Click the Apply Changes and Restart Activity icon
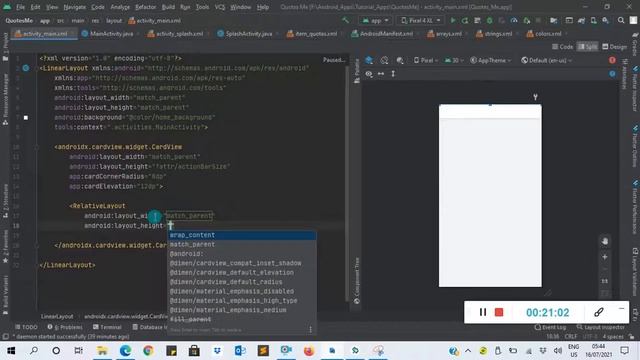The width and height of the screenshot is (640, 360). coord(465,20)
